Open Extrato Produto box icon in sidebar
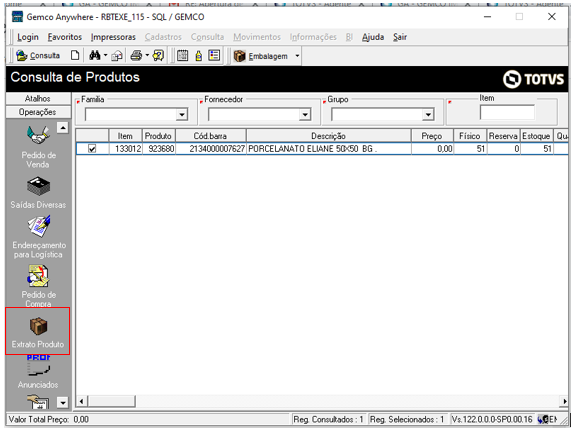This screenshot has width=575, height=434. 38,326
